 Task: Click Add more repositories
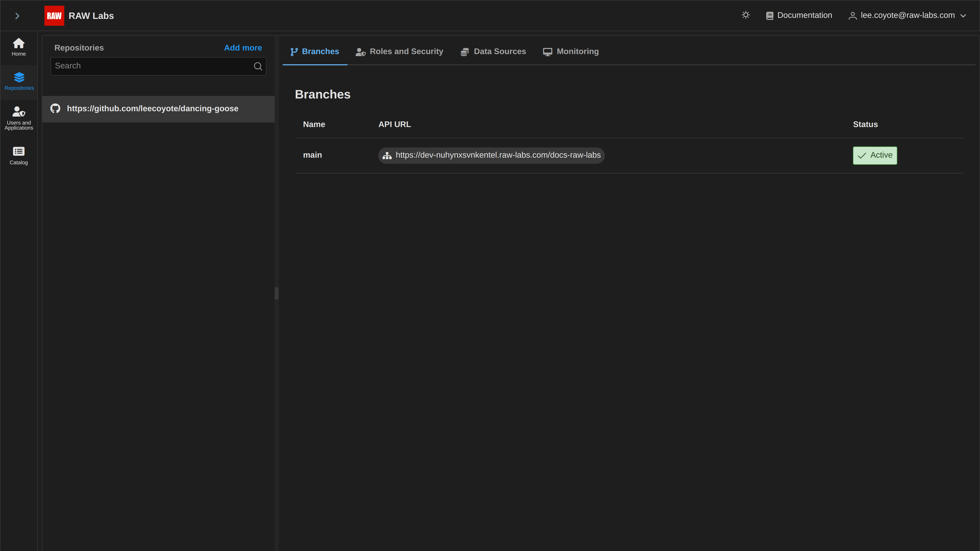(x=243, y=48)
